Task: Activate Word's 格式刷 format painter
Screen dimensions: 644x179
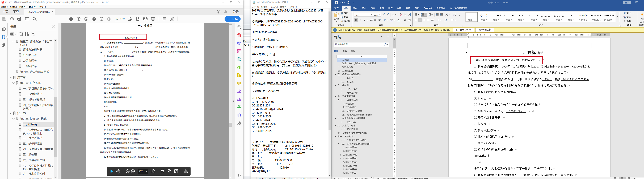Action: [x=346, y=21]
